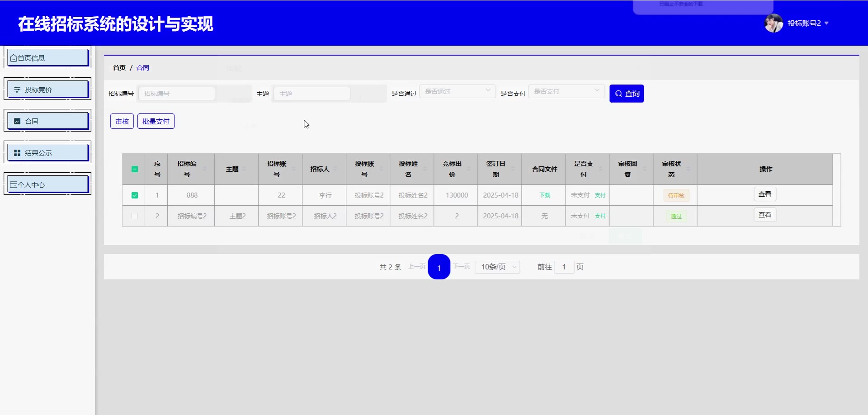
Task: Toggle the select-all checkbox in table header
Action: click(135, 169)
